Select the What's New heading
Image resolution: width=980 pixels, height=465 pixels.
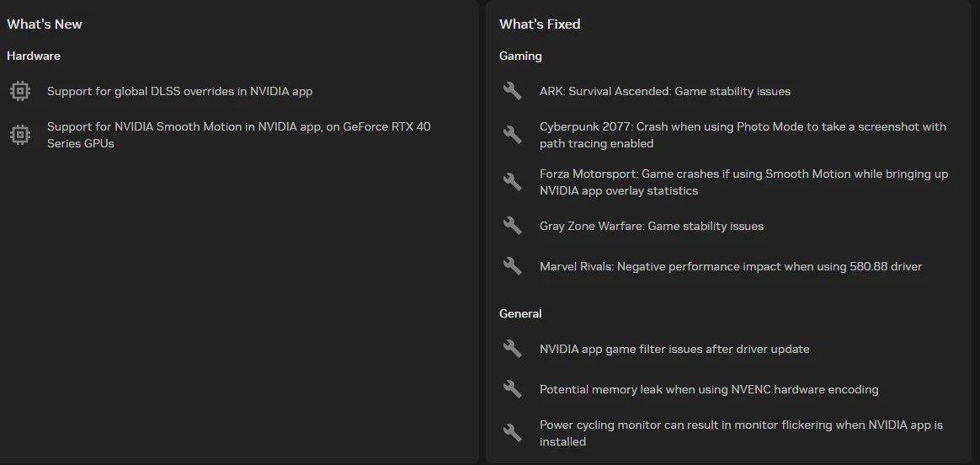45,24
